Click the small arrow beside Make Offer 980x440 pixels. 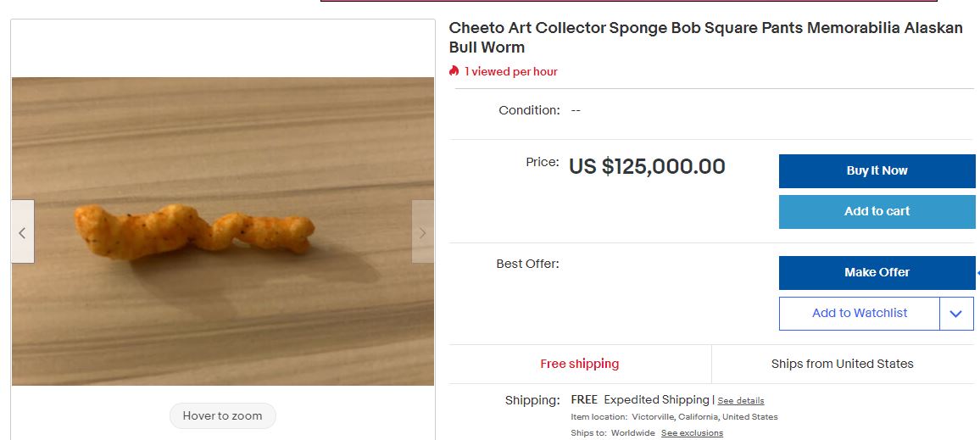(977, 273)
